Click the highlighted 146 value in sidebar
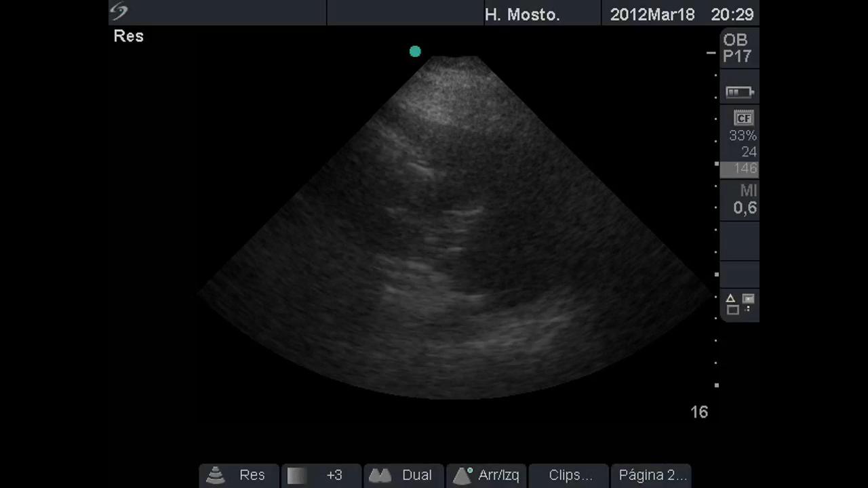The image size is (868, 488). [x=744, y=169]
